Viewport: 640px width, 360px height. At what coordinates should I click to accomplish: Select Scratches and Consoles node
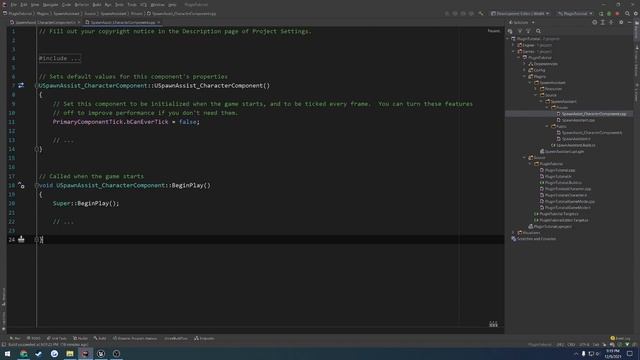click(x=534, y=239)
